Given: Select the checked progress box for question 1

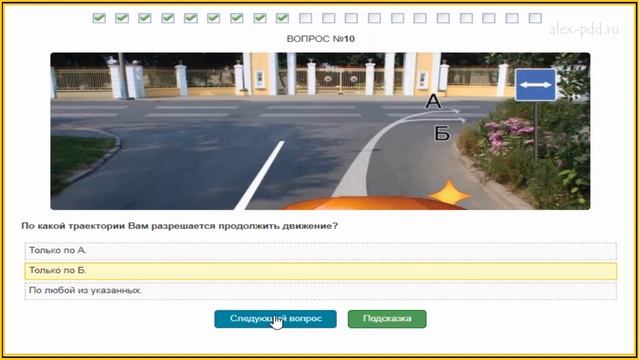Looking at the screenshot, I should 99,18.
